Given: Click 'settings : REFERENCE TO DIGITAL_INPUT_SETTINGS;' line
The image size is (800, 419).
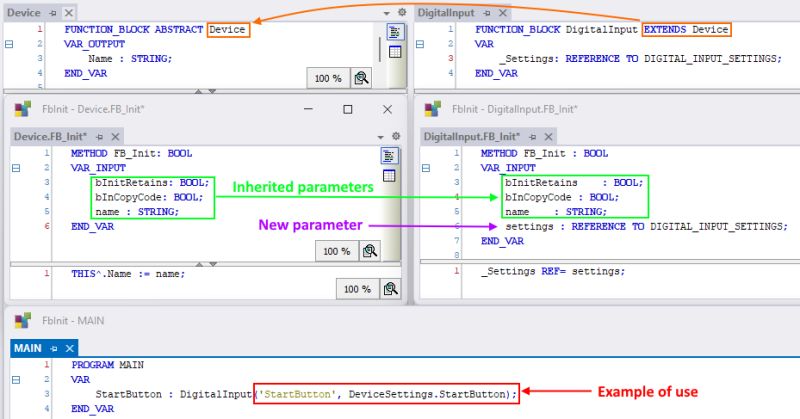Looking at the screenshot, I should 646,227.
